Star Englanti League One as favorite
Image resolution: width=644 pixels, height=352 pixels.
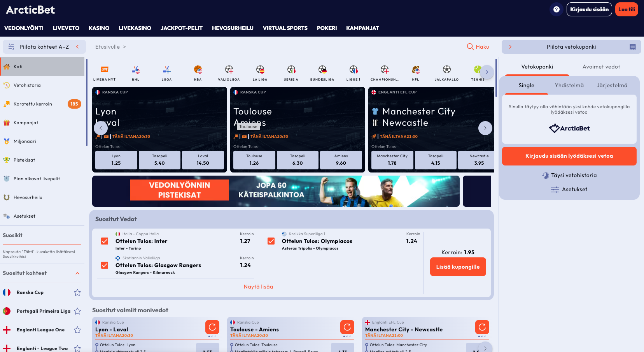77,330
